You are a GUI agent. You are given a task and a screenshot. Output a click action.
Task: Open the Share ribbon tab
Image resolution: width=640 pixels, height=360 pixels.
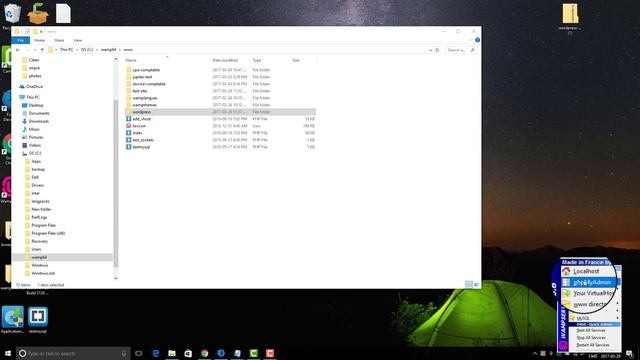coord(59,40)
